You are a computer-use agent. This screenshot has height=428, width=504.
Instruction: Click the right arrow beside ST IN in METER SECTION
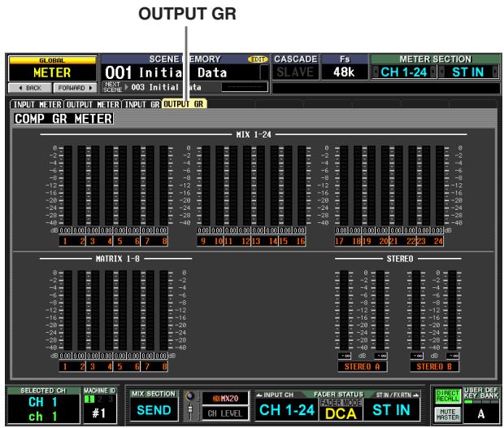pyautogui.click(x=495, y=72)
